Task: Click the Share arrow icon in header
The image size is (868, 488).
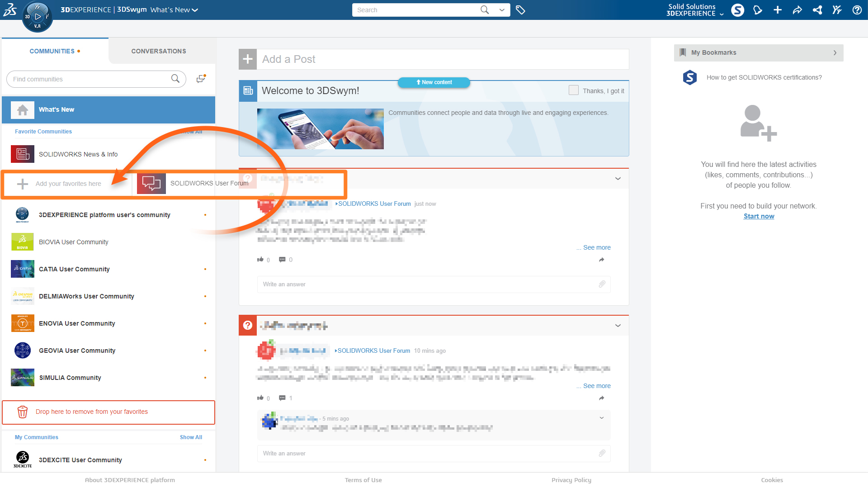Action: coord(797,10)
